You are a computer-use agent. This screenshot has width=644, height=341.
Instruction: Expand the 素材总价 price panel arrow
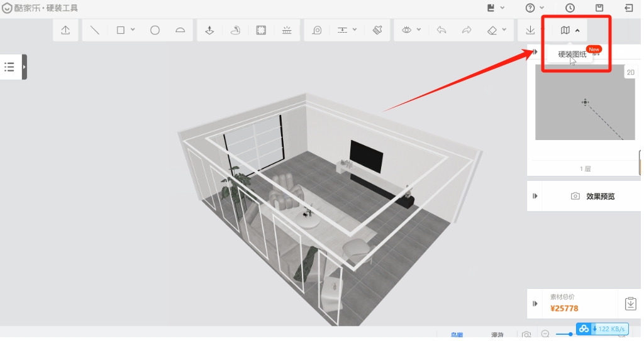[535, 303]
